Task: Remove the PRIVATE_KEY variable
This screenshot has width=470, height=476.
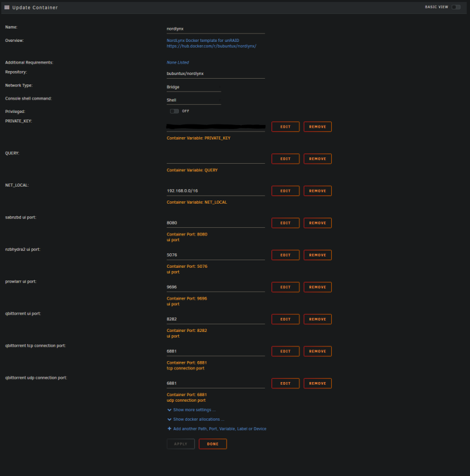Action: [317, 127]
